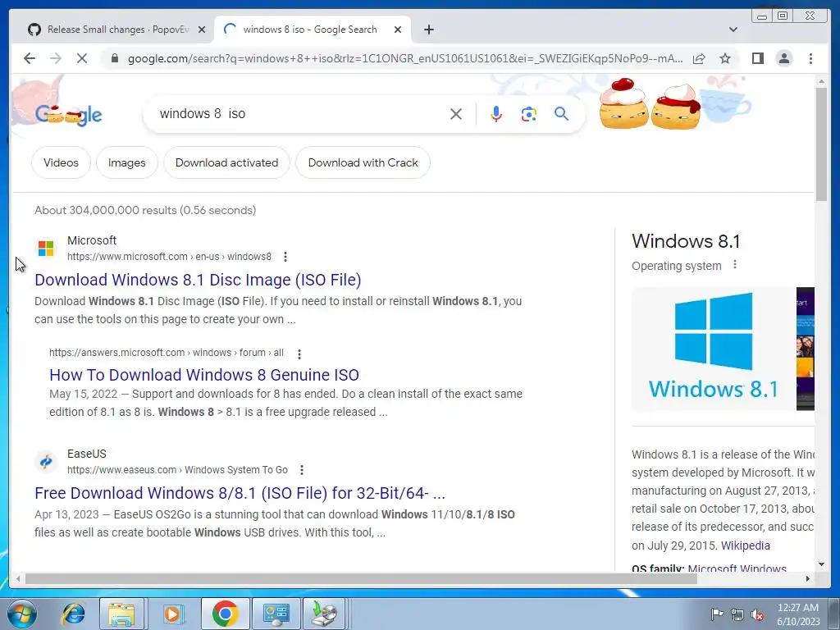840x630 pixels.
Task: Filter results by Videos
Action: 61,162
